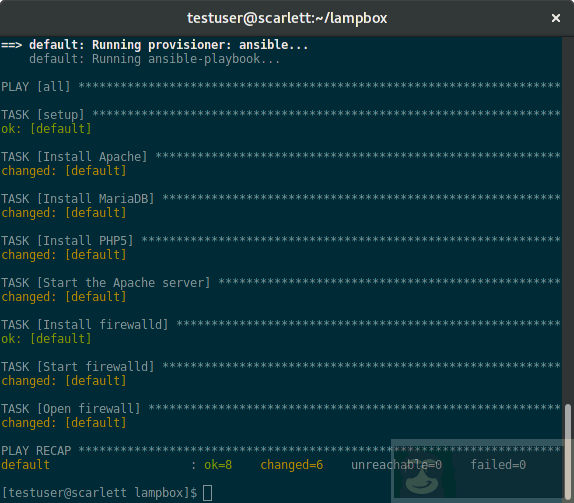Click the 'failed=0' recap value
This screenshot has height=503, width=574.
tap(498, 465)
